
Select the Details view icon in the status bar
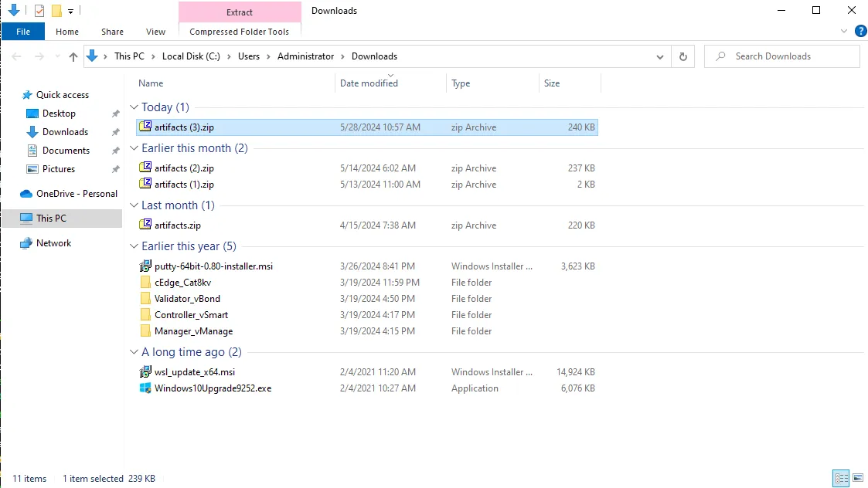(x=841, y=479)
